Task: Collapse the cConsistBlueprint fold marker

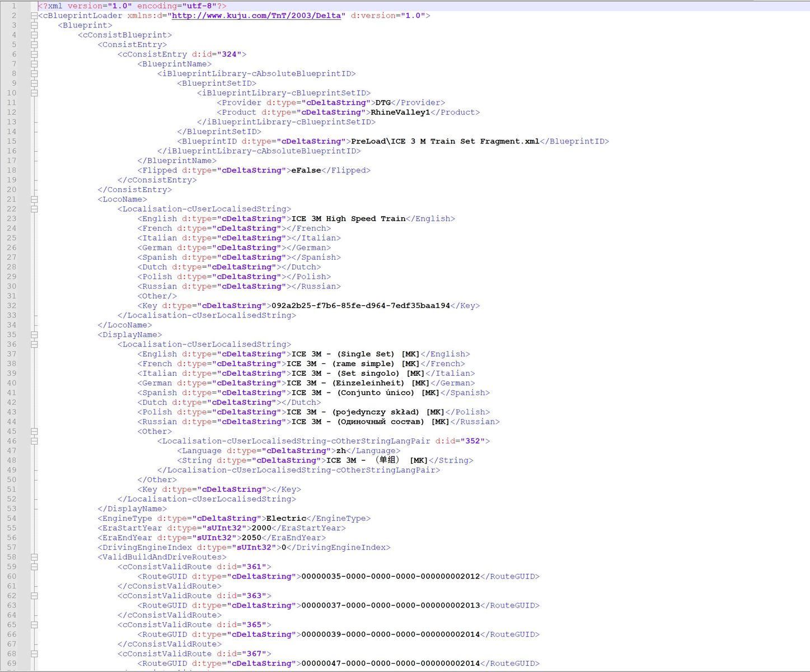Action: (34, 35)
